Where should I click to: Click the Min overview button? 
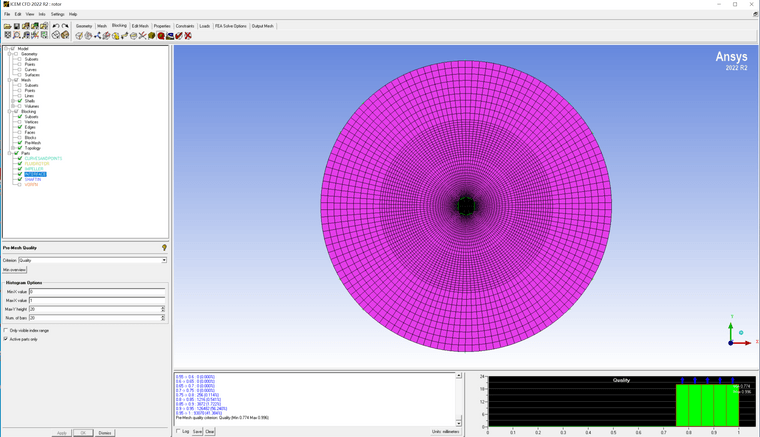point(14,270)
